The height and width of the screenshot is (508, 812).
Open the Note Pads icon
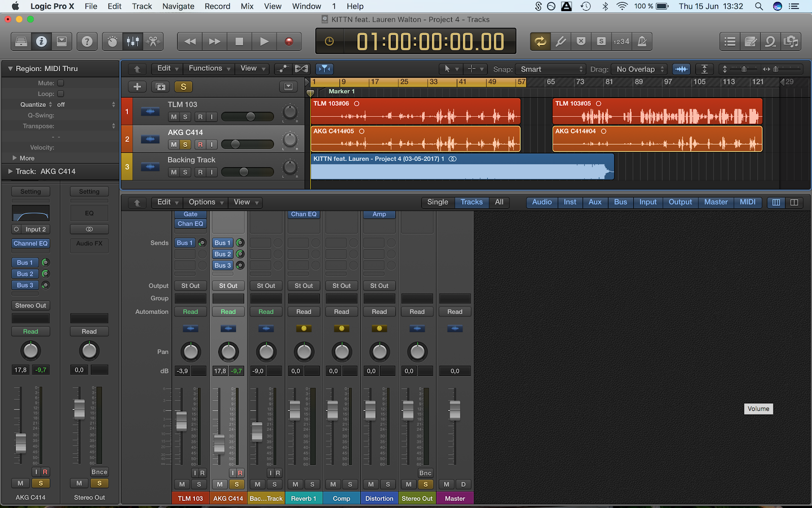tap(751, 42)
